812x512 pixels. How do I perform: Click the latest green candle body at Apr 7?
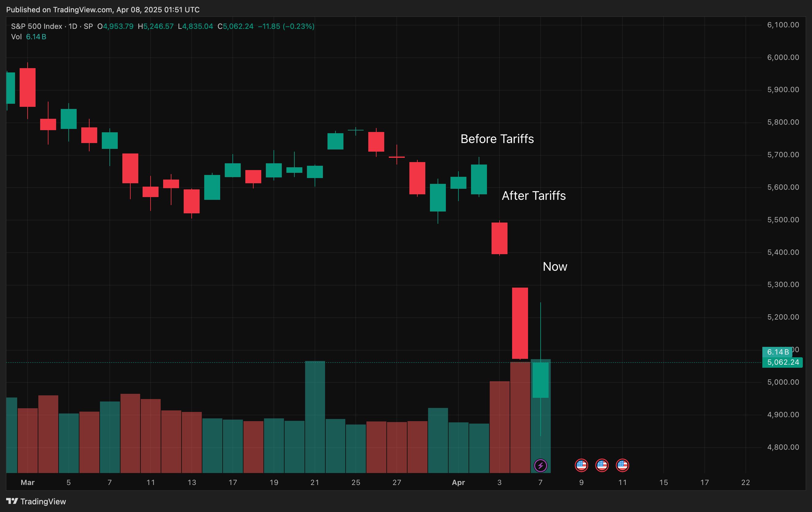click(540, 380)
